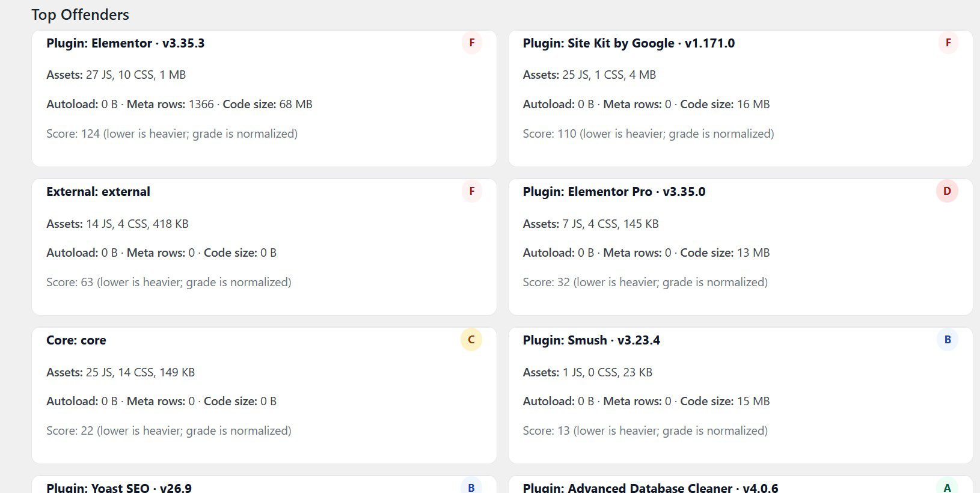Select the Site Kit by Google card
Image resolution: width=980 pixels, height=493 pixels.
629,43
